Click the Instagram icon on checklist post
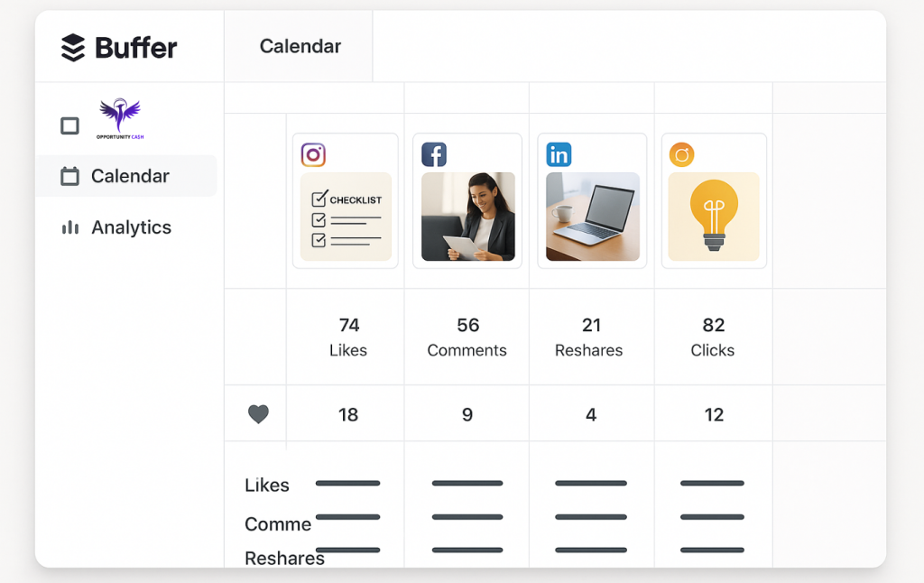Image resolution: width=924 pixels, height=583 pixels. 313,154
